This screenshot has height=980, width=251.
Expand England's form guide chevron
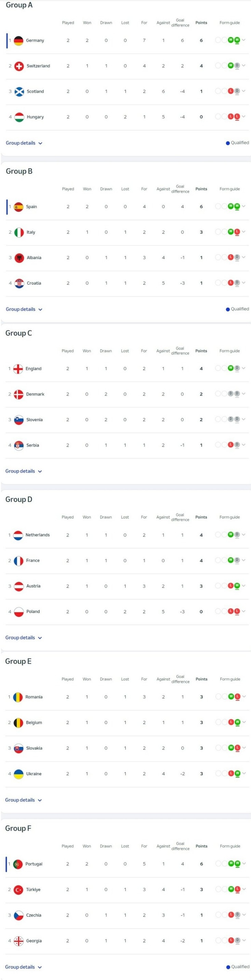[x=244, y=368]
